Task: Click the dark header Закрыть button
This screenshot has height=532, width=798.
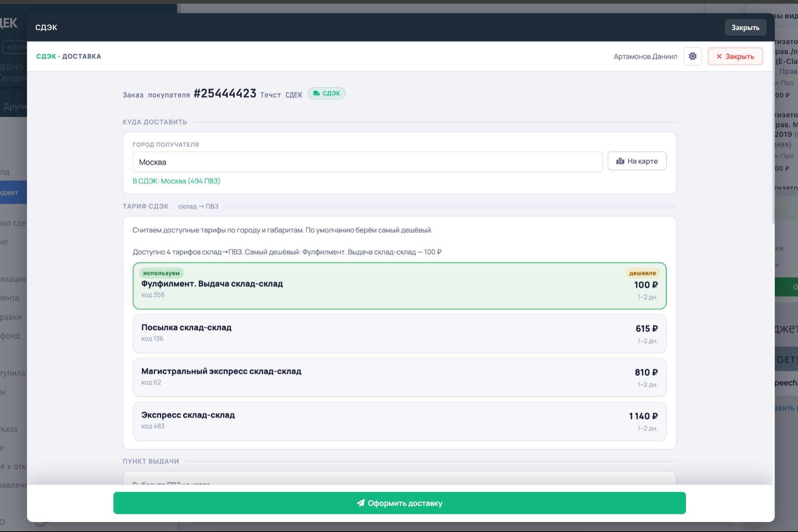Action: pos(745,27)
